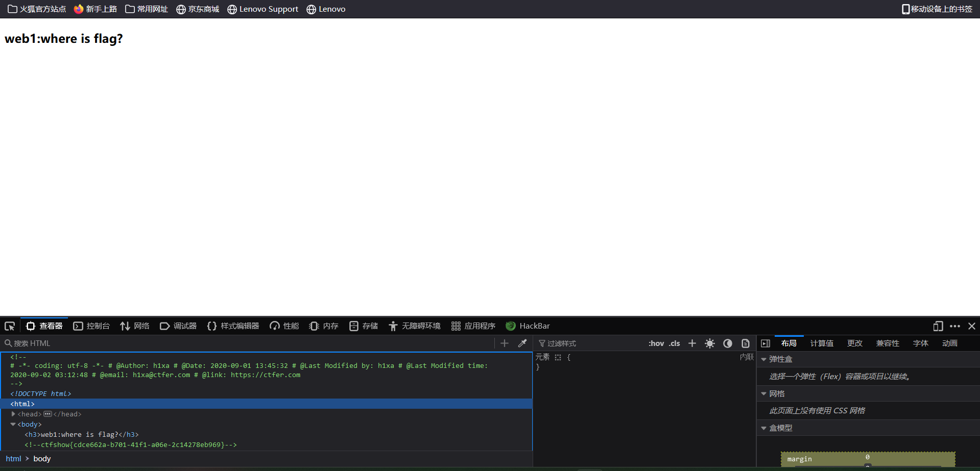Screen dimensions: 980x471
Task: Open the 京东商城 bookmark
Action: pyautogui.click(x=198, y=9)
